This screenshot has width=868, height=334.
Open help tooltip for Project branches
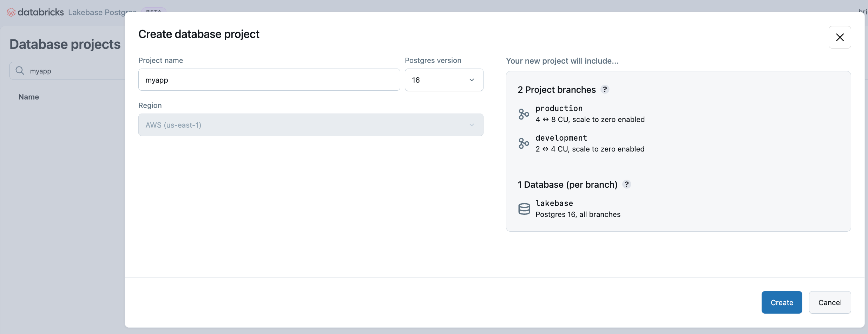click(x=605, y=89)
